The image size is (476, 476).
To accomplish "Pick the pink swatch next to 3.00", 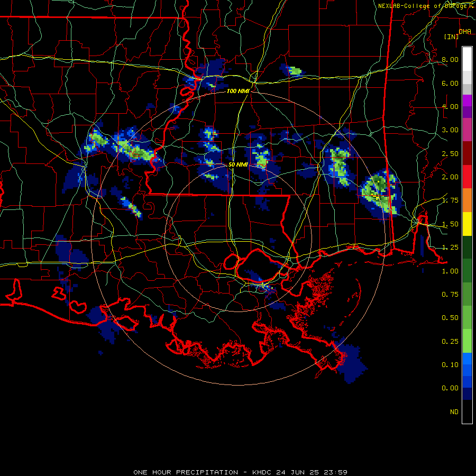I will (x=467, y=130).
